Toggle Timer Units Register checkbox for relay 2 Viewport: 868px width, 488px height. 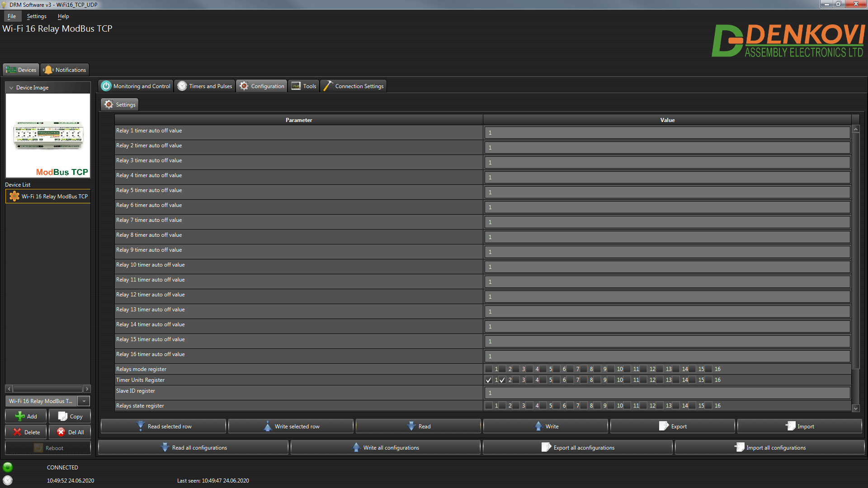click(503, 380)
